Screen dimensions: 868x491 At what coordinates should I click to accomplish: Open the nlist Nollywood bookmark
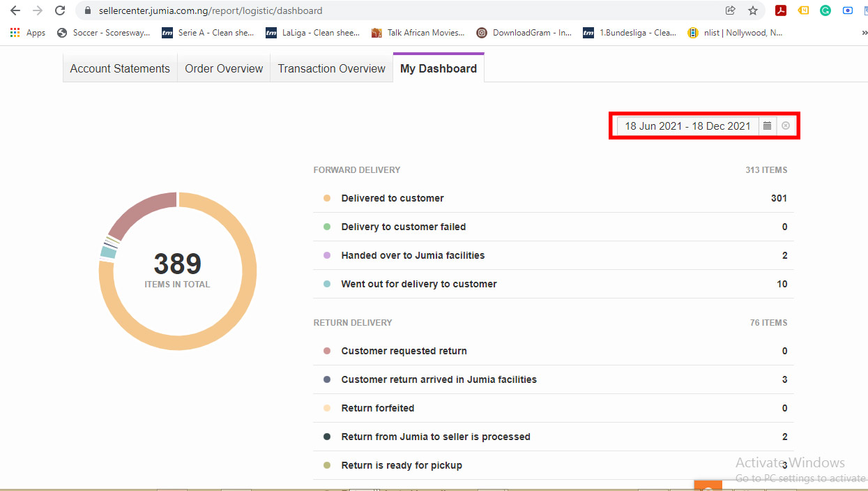(x=735, y=33)
